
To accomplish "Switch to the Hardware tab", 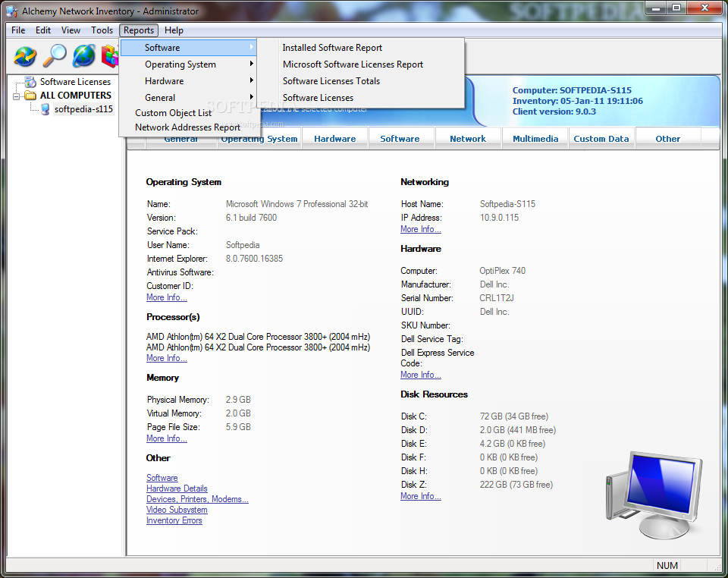I will tap(334, 139).
